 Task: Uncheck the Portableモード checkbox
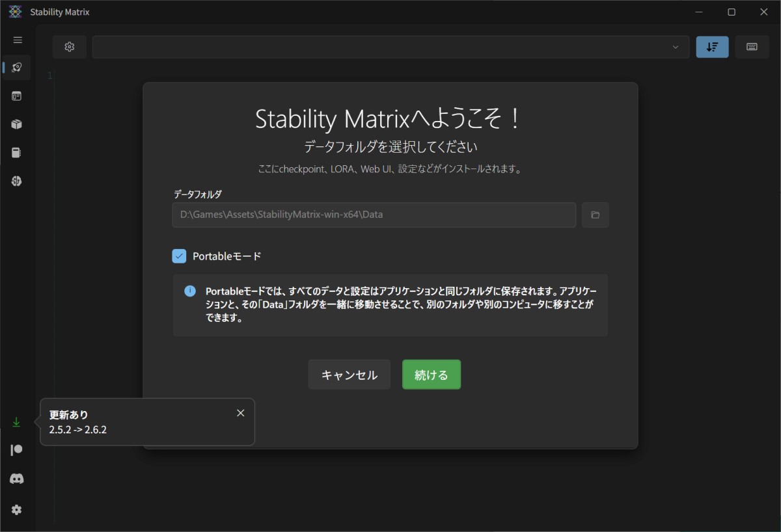tap(179, 256)
